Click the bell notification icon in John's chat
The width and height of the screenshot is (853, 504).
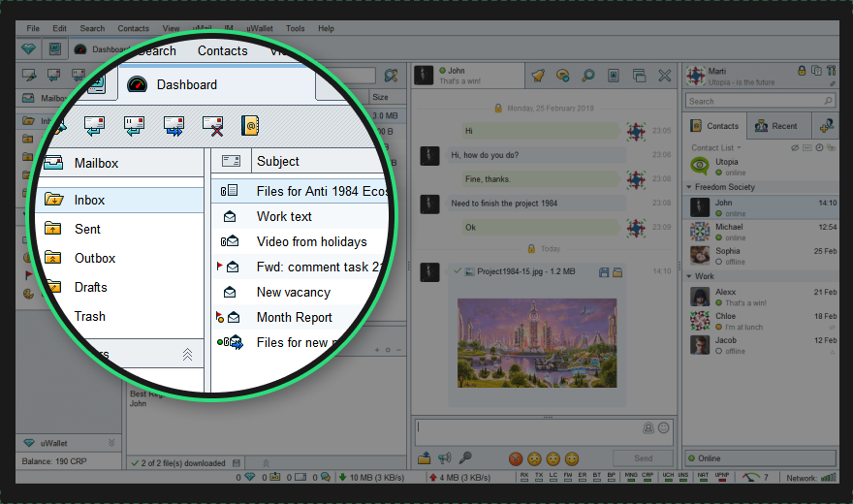(x=538, y=76)
